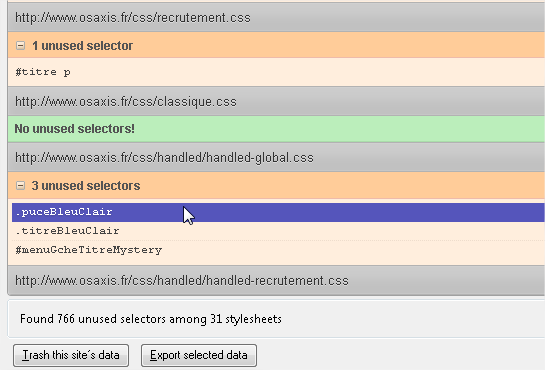Click blank area right of #titre p row
The height and width of the screenshot is (370, 545).
click(306, 72)
